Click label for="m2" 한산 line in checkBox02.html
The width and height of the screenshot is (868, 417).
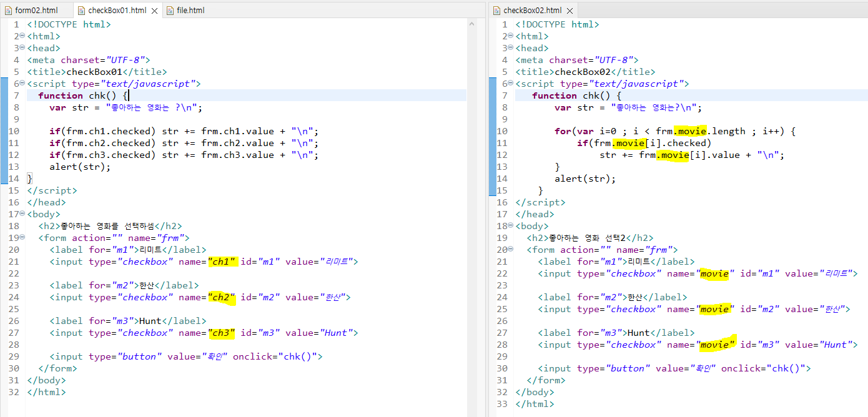pos(613,297)
